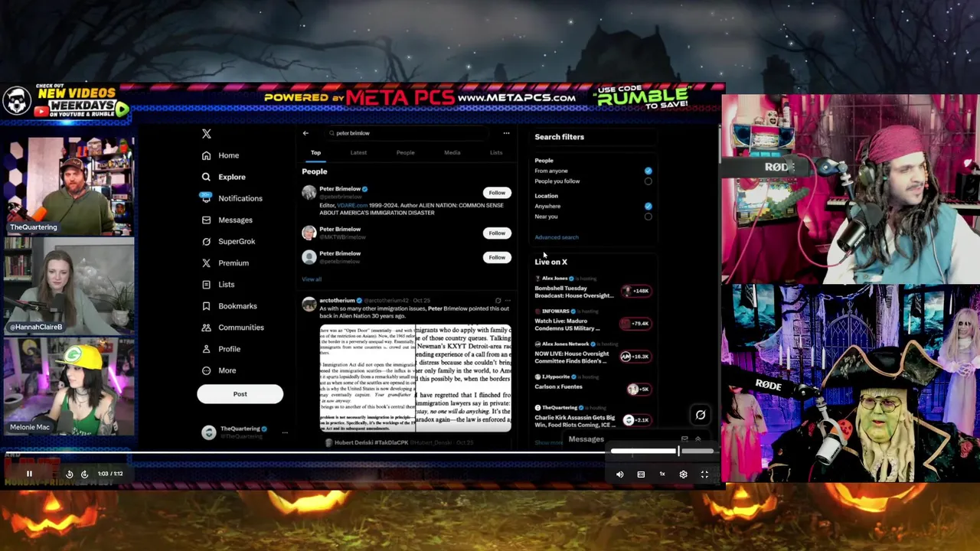Click the peter brimlow search field

tap(406, 133)
